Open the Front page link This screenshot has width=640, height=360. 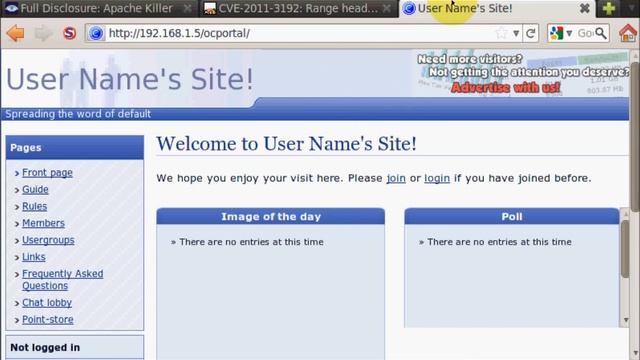point(47,173)
